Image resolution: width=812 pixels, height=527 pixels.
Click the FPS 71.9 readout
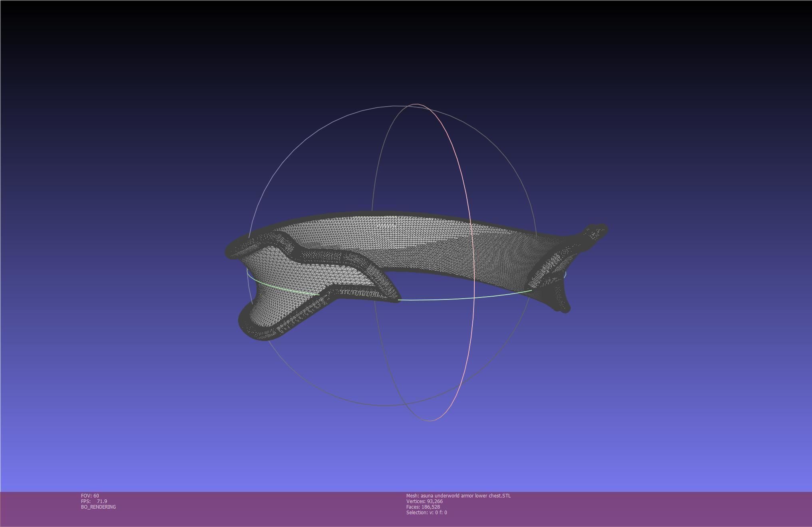(x=94, y=501)
